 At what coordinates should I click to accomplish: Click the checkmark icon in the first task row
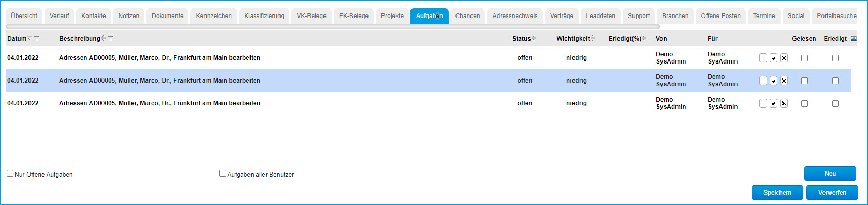click(x=773, y=58)
